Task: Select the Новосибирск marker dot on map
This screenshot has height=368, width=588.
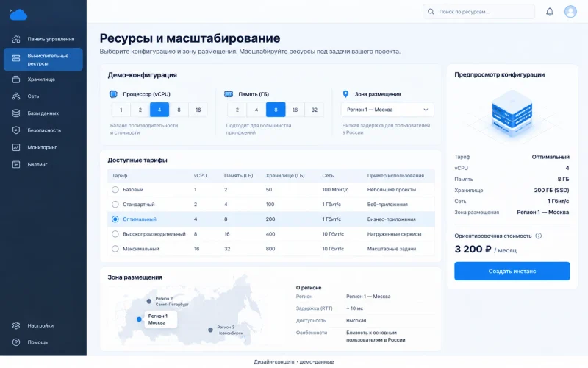Action: pyautogui.click(x=210, y=330)
